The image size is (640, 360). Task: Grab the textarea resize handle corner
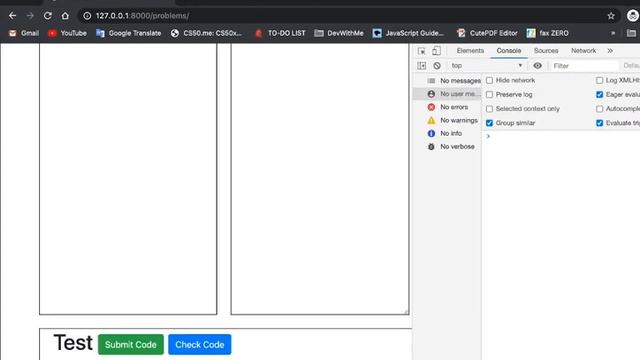(406, 312)
